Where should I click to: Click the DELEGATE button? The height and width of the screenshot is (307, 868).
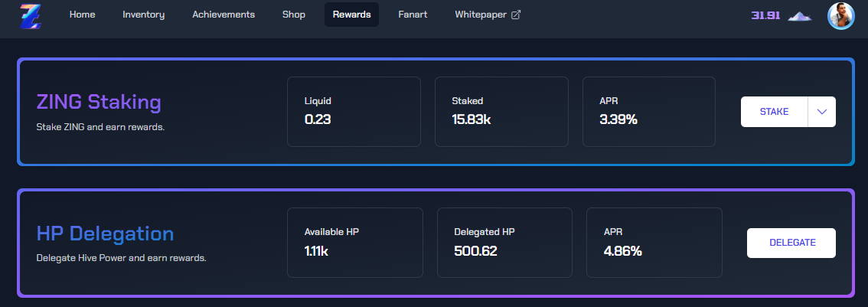click(791, 243)
